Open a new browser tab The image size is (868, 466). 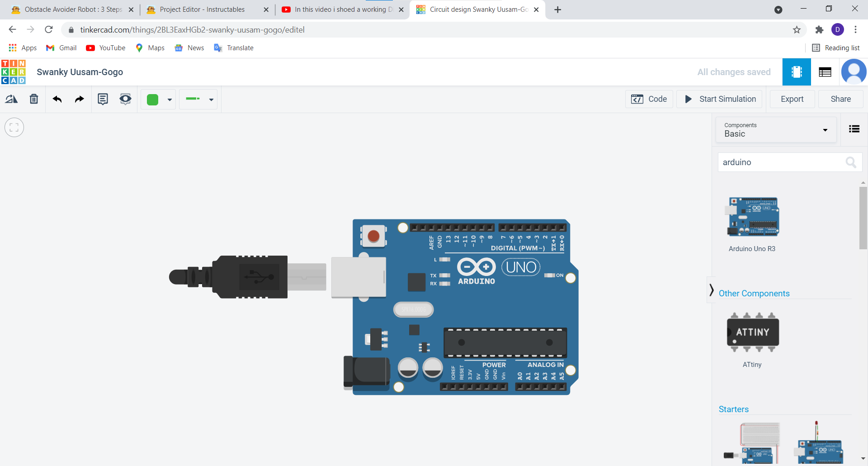point(558,10)
